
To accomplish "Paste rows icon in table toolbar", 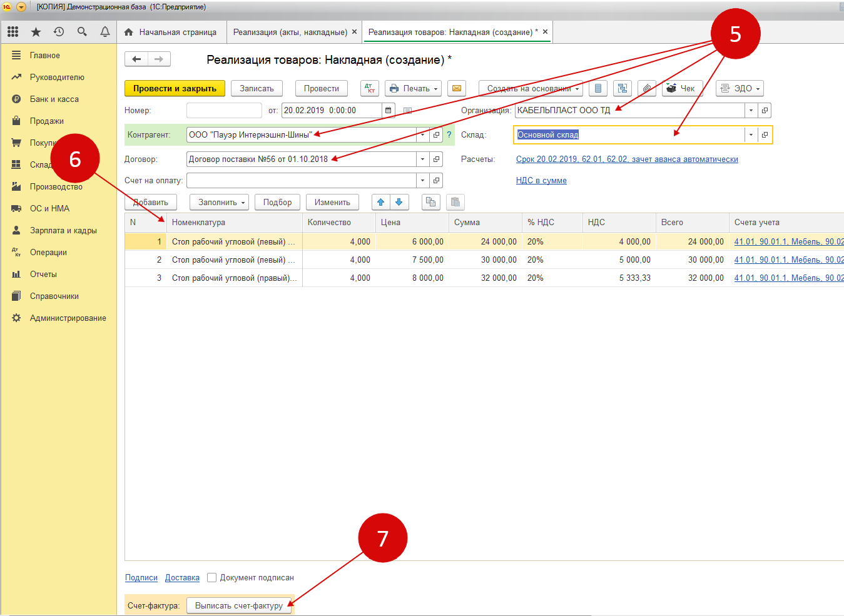I will 455,202.
